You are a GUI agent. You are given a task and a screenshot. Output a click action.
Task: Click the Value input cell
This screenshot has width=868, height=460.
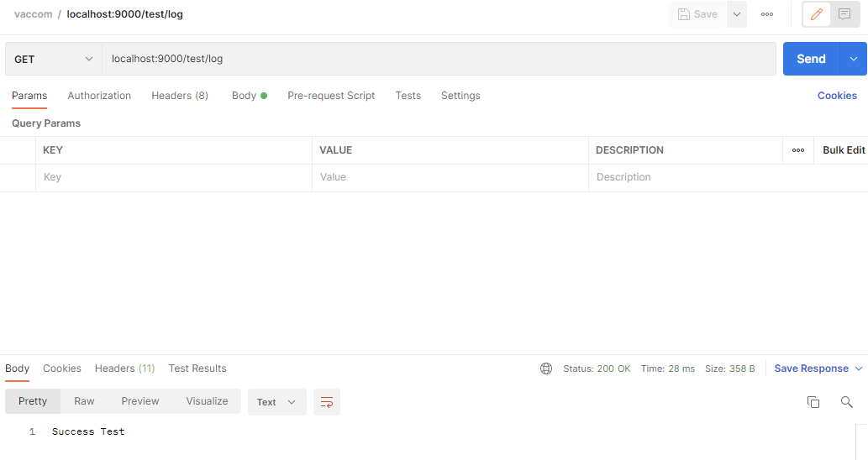click(x=450, y=177)
